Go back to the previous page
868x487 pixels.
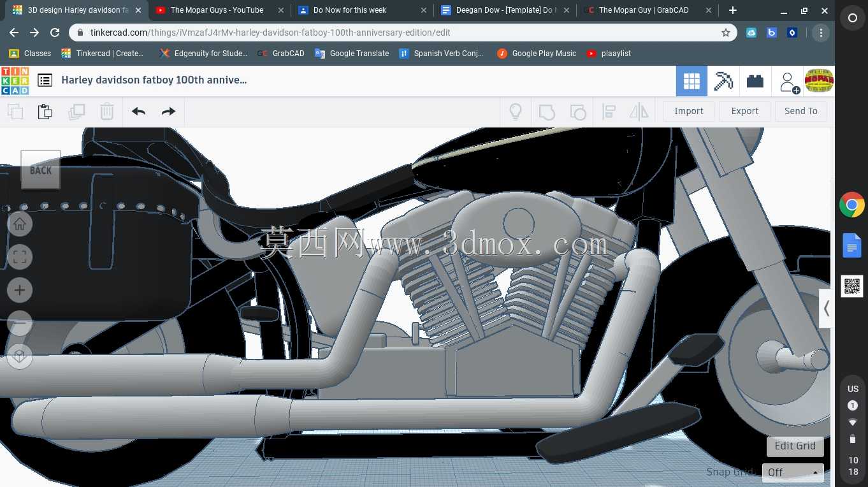pos(14,33)
